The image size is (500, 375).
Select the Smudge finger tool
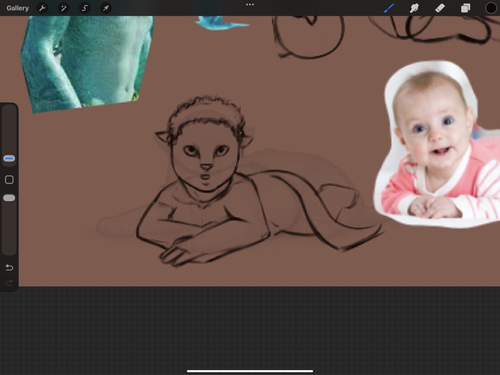tap(414, 8)
